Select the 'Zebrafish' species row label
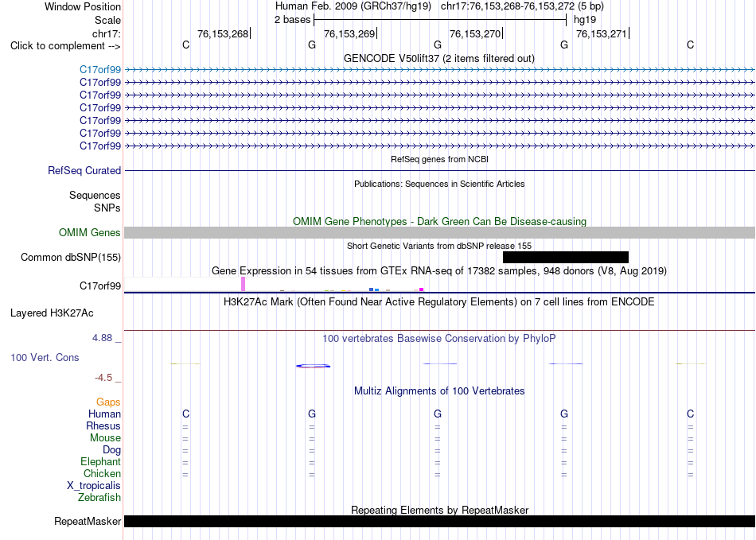This screenshot has height=540, width=756. point(99,497)
